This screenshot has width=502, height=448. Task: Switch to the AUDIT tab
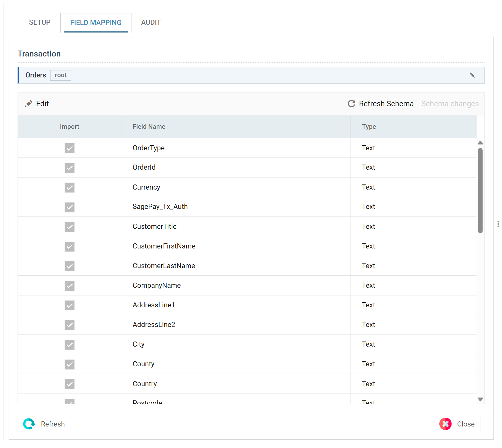click(151, 22)
